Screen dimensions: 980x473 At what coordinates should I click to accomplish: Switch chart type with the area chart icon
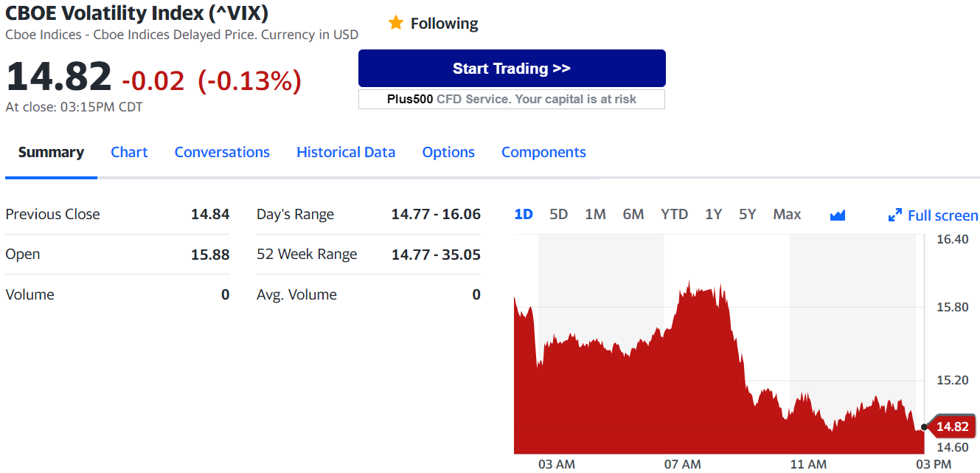pyautogui.click(x=837, y=215)
